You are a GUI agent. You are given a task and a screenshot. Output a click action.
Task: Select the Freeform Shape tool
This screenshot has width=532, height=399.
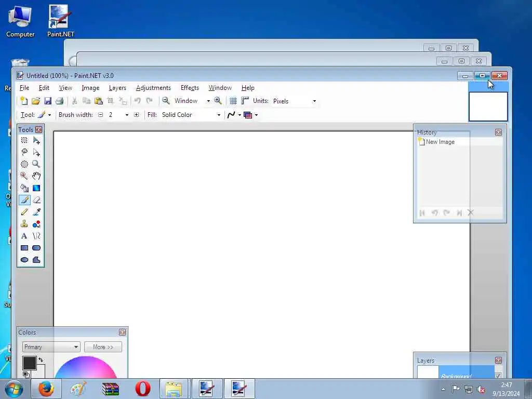pos(36,260)
